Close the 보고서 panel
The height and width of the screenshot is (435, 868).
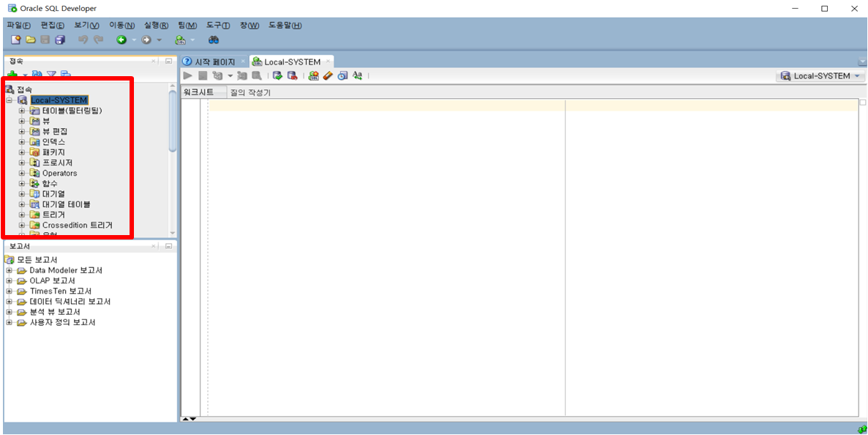154,246
